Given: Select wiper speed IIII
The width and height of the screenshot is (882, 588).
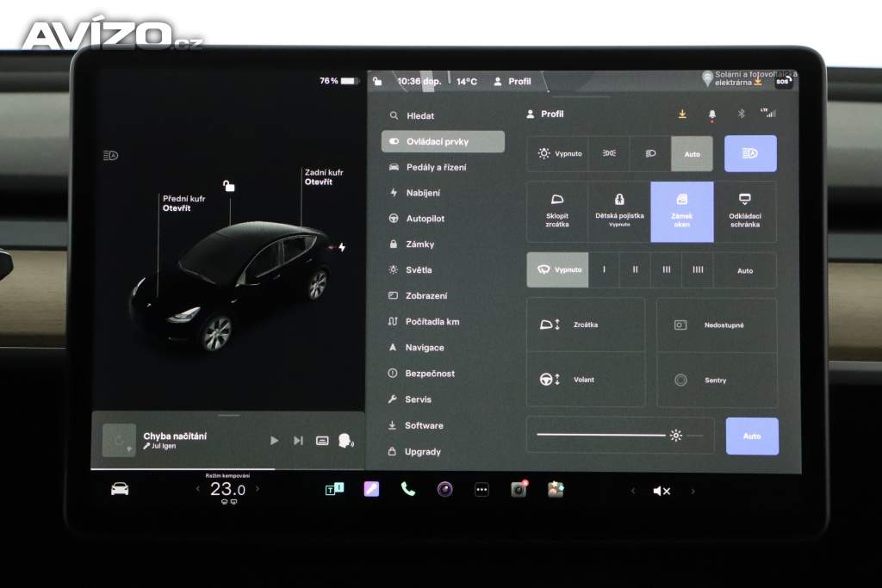Looking at the screenshot, I should pos(698,269).
